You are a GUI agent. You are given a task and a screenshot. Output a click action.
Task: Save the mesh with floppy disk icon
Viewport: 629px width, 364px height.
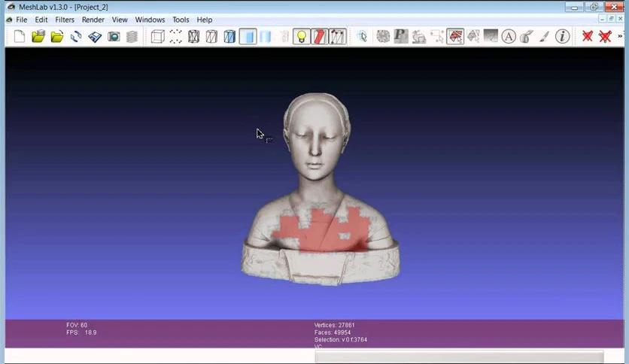[95, 37]
